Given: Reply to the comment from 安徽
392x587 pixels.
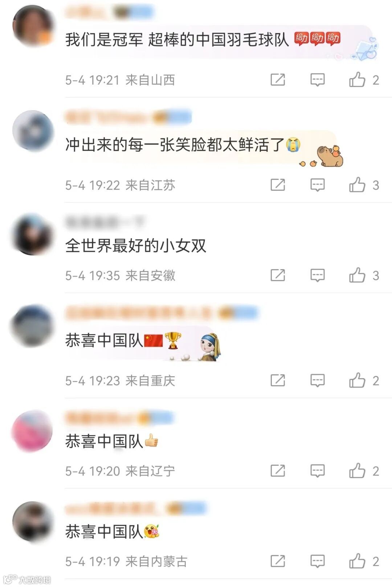Looking at the screenshot, I should 318,275.
